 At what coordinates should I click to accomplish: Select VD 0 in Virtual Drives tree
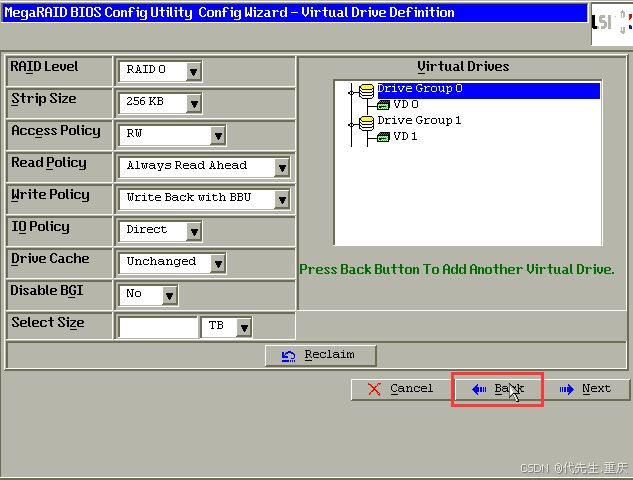[x=406, y=105]
